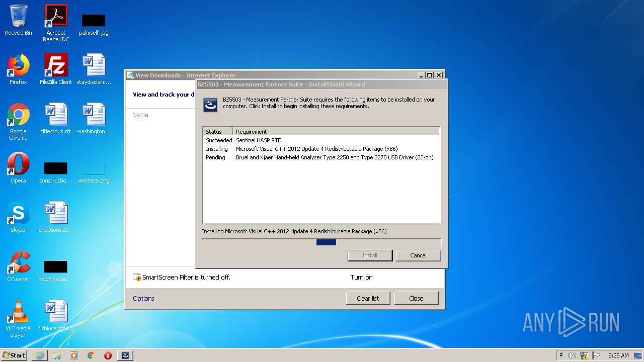
Task: Launch Acrobat Reader DC shortcut
Action: (56, 23)
